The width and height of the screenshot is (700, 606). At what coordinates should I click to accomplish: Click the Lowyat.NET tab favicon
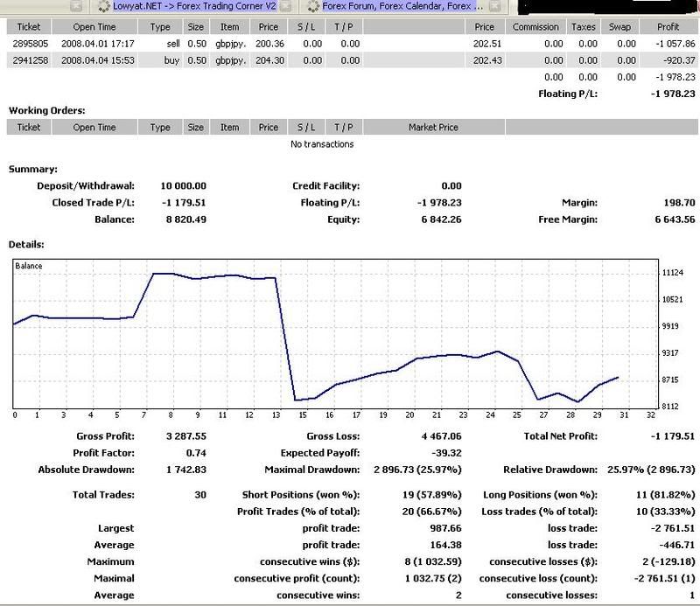(102, 6)
